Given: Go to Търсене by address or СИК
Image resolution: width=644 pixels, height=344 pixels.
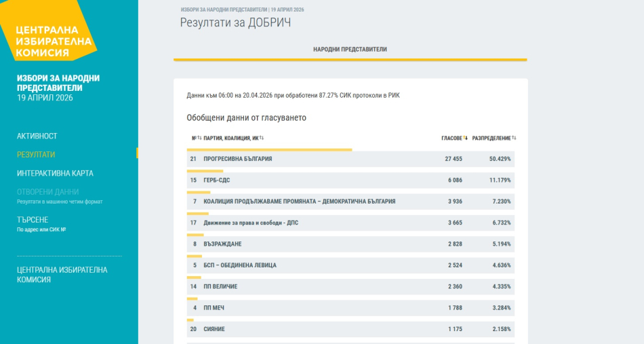Looking at the screenshot, I should point(33,220).
